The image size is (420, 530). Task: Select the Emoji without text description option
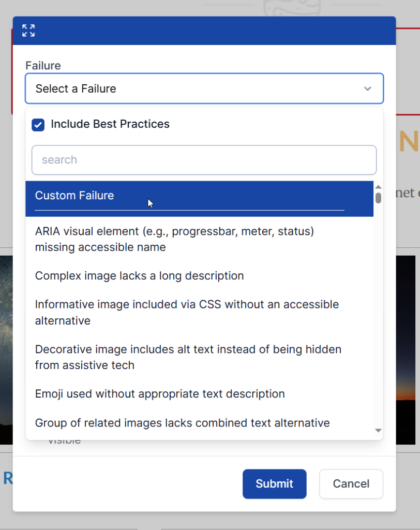click(159, 394)
